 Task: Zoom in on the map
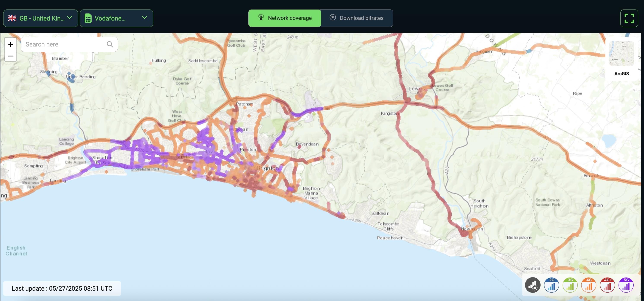[x=11, y=44]
